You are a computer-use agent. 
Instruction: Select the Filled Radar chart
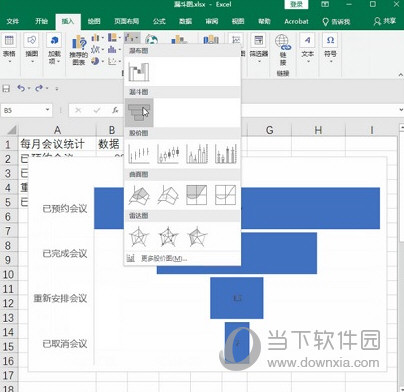(x=197, y=237)
